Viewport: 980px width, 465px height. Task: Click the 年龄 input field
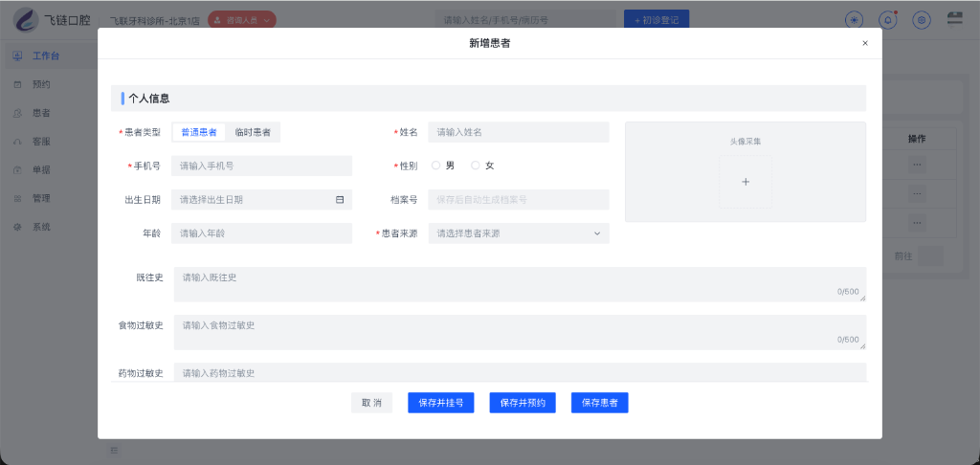[262, 233]
